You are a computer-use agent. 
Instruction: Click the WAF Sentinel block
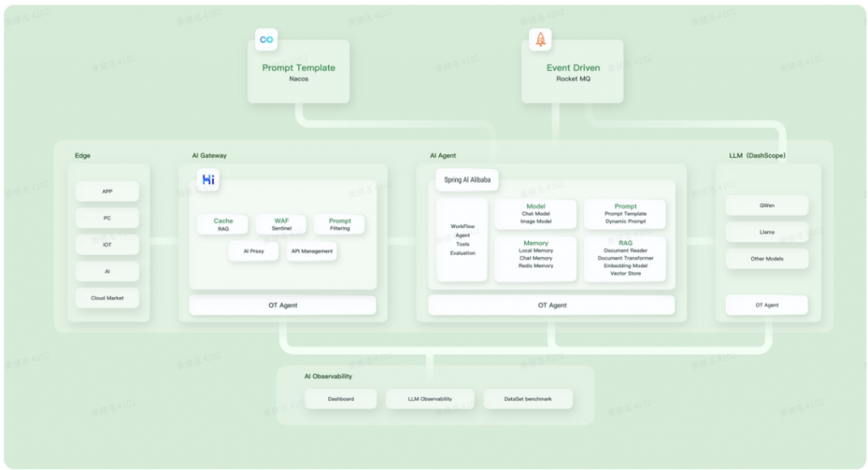(281, 225)
